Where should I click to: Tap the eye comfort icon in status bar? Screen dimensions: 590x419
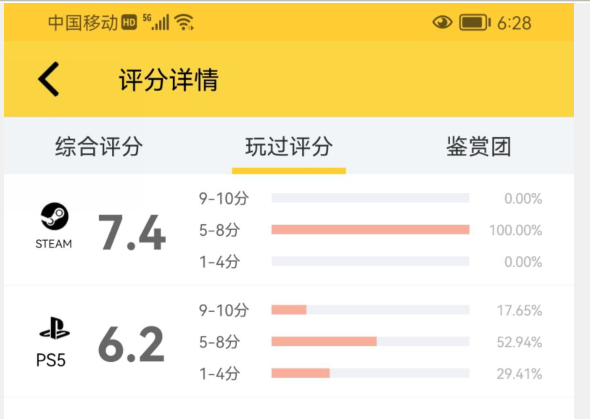point(442,23)
